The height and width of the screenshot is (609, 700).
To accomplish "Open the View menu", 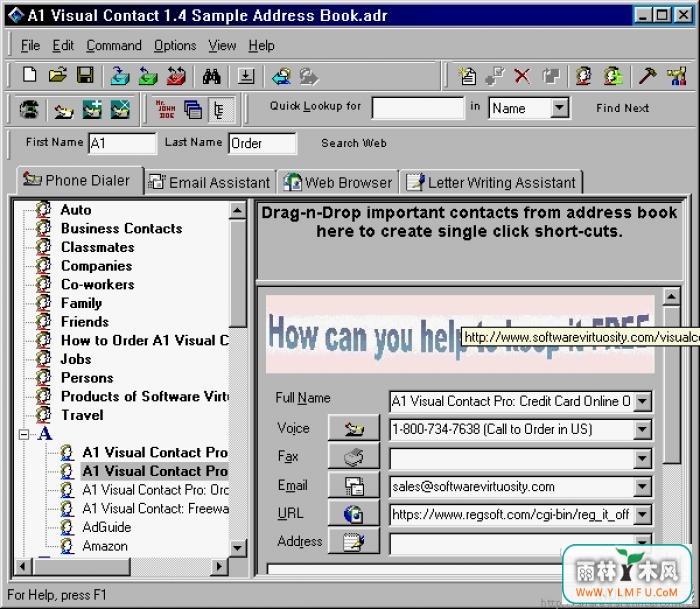I will pyautogui.click(x=222, y=46).
